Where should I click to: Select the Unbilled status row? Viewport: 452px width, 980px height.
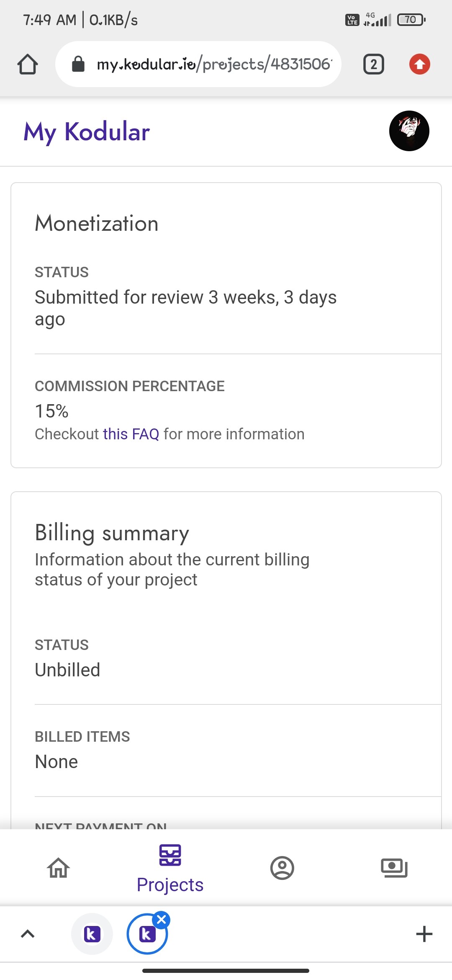238,658
